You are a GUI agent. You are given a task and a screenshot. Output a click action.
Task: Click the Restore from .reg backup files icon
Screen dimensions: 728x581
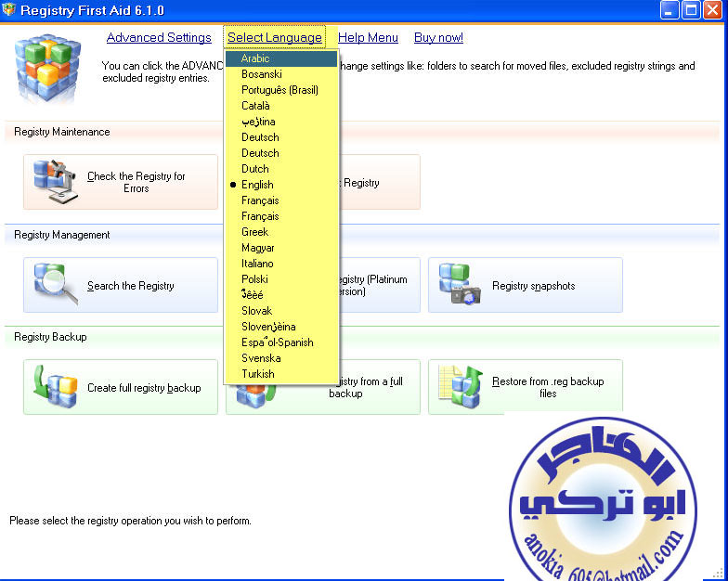[461, 387]
